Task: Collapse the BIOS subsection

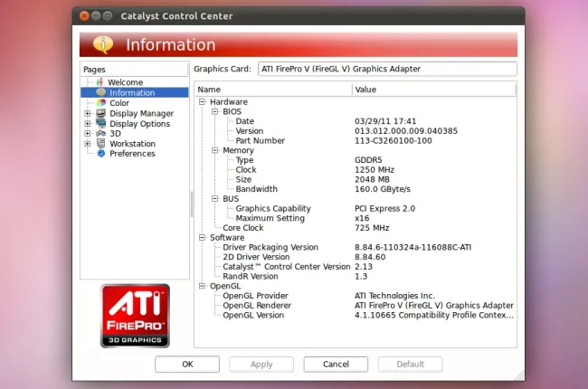Action: point(215,111)
